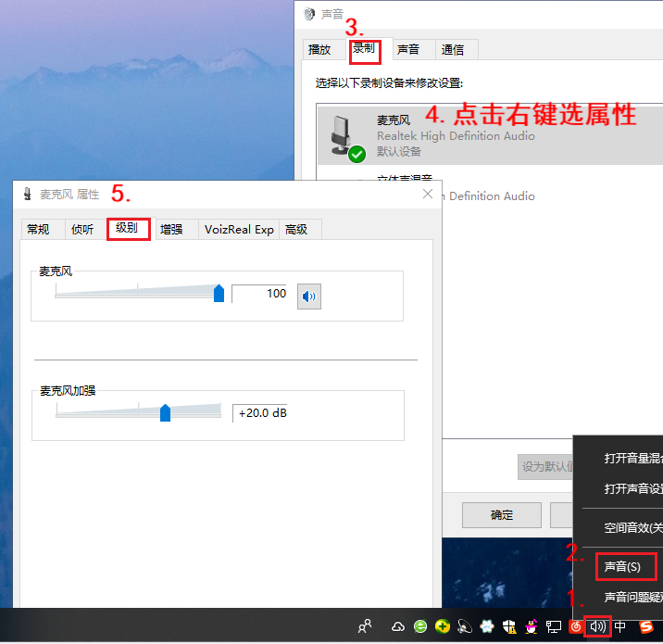Click the yellow-green plus security tray icon
The image size is (663, 644).
443,626
